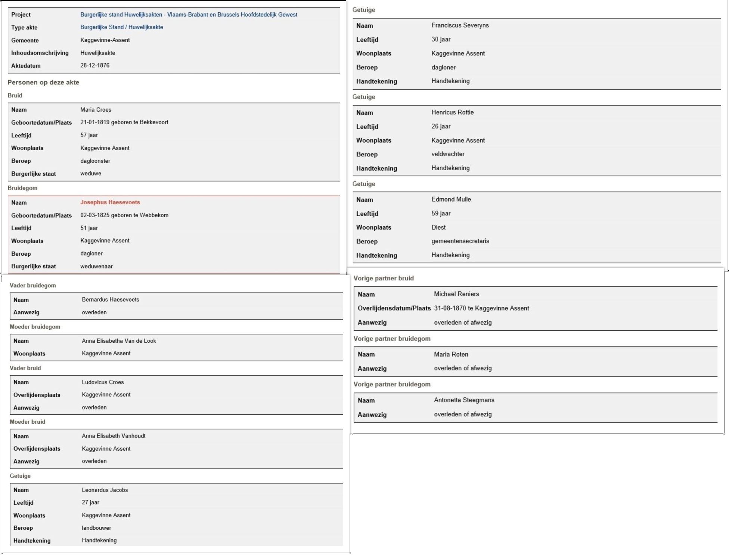Click bride's civil status weduwe
Image resolution: width=747 pixels, height=560 pixels.
[91, 174]
